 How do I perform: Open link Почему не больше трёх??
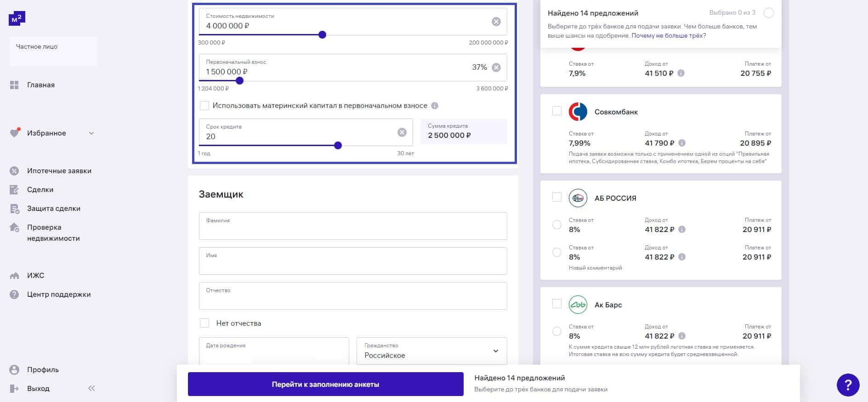pos(669,35)
